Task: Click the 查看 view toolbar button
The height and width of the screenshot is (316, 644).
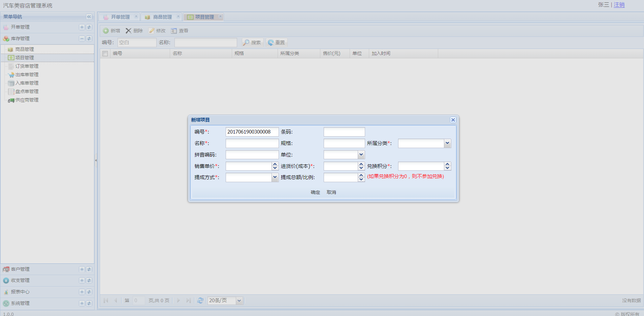Action: coord(180,31)
